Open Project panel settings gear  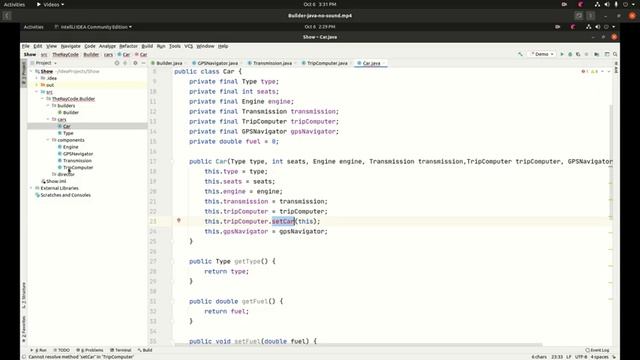[135, 63]
